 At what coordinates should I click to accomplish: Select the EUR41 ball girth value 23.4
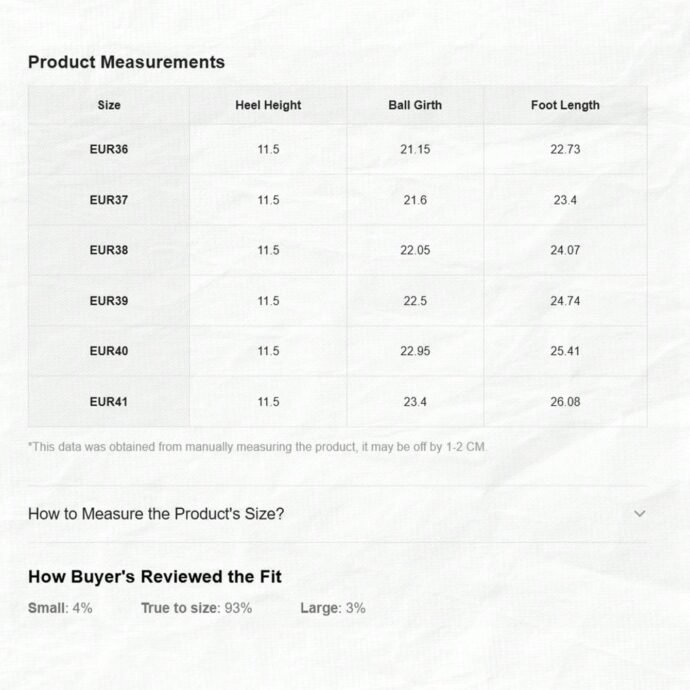(x=415, y=402)
